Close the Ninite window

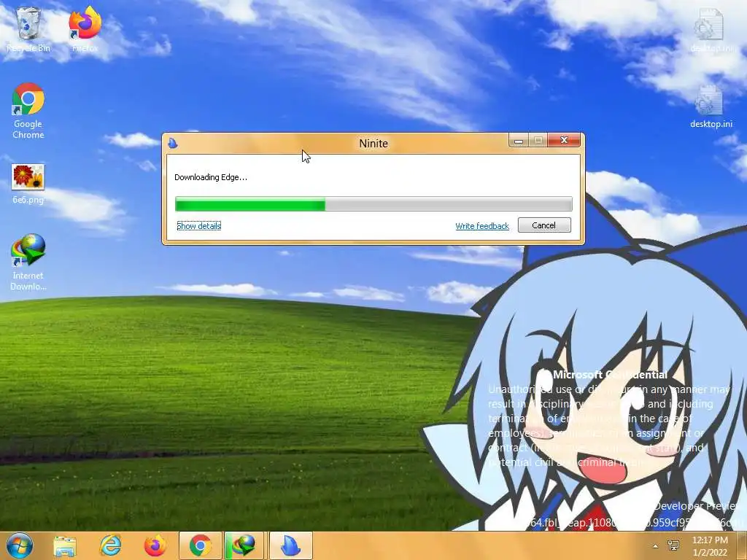(564, 140)
